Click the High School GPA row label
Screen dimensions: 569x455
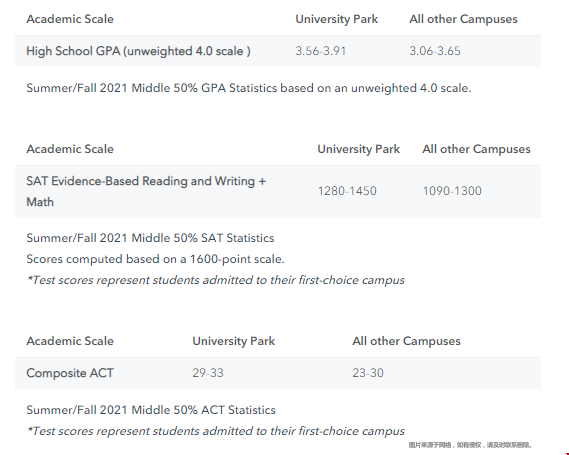pyautogui.click(x=138, y=51)
